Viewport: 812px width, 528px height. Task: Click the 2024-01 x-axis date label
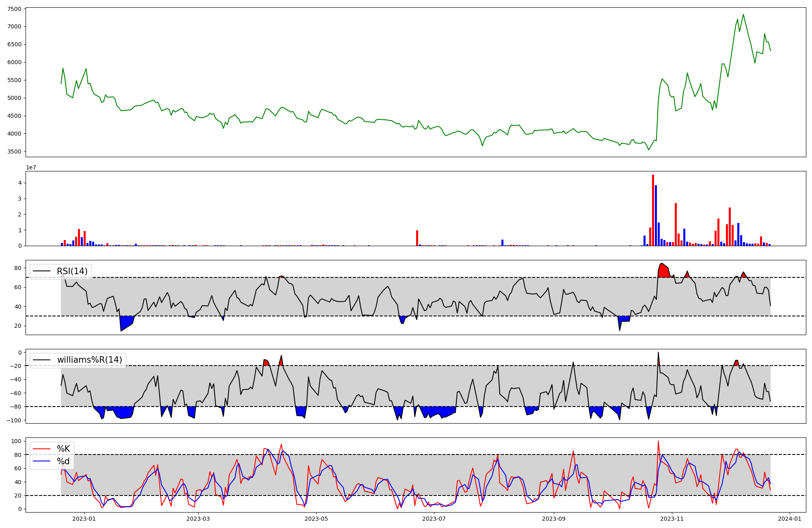tap(789, 519)
